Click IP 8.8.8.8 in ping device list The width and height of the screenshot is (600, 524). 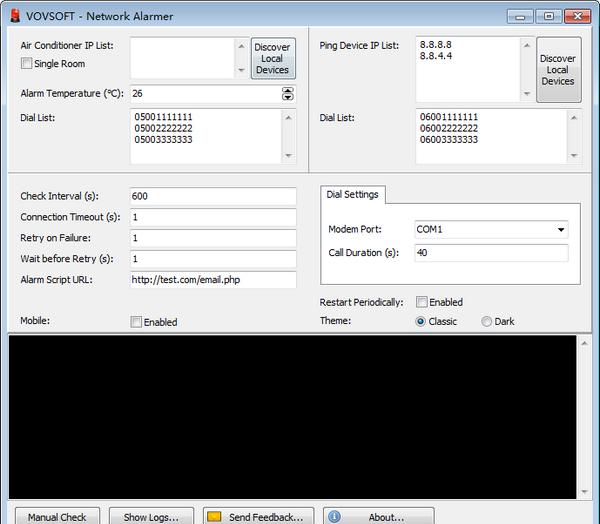click(436, 44)
